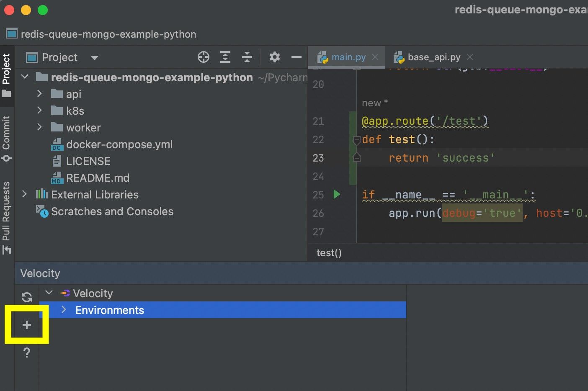Click the 'new *' inlay hint above line 21
Viewport: 588px width, 391px height.
tap(375, 103)
